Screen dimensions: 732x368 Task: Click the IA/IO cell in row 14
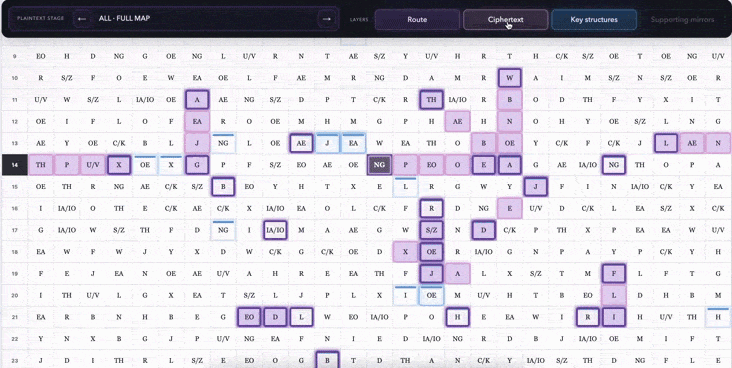pyautogui.click(x=588, y=165)
